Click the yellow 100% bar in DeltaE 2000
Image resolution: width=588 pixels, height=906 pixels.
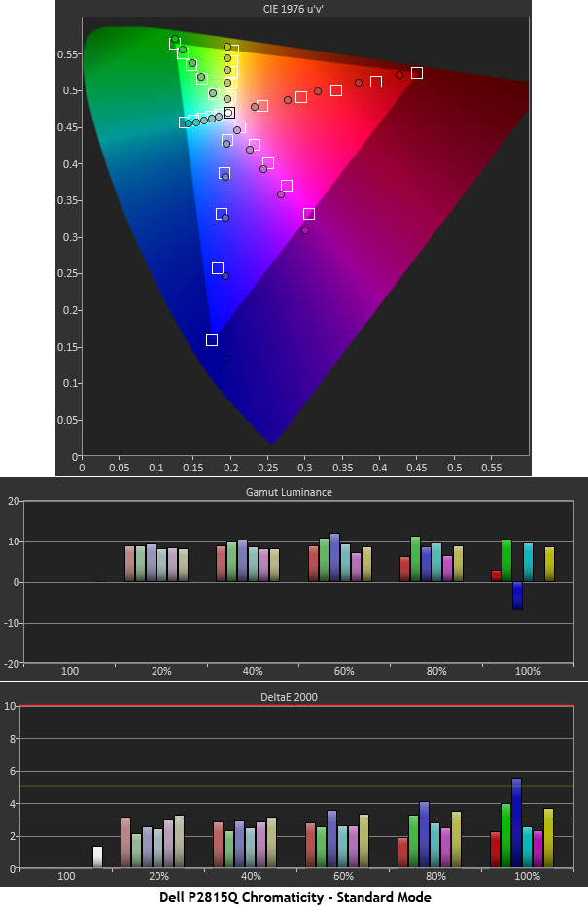(x=549, y=838)
